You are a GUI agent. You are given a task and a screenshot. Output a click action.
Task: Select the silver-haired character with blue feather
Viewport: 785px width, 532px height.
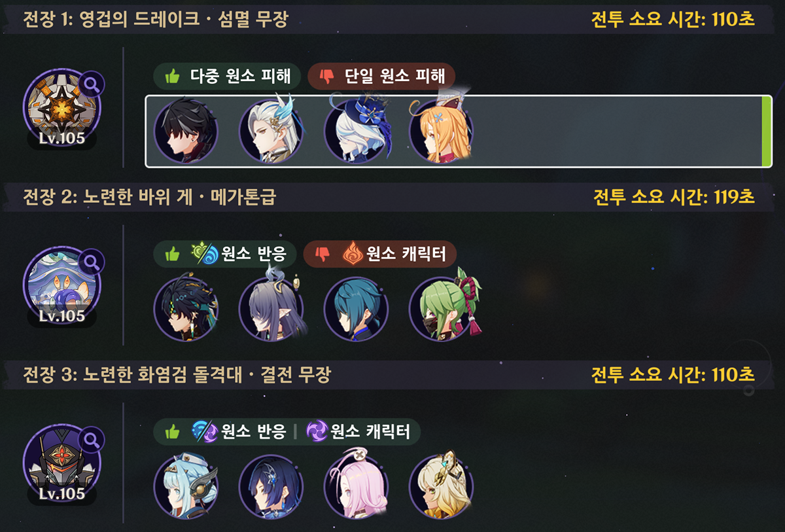coord(271,129)
